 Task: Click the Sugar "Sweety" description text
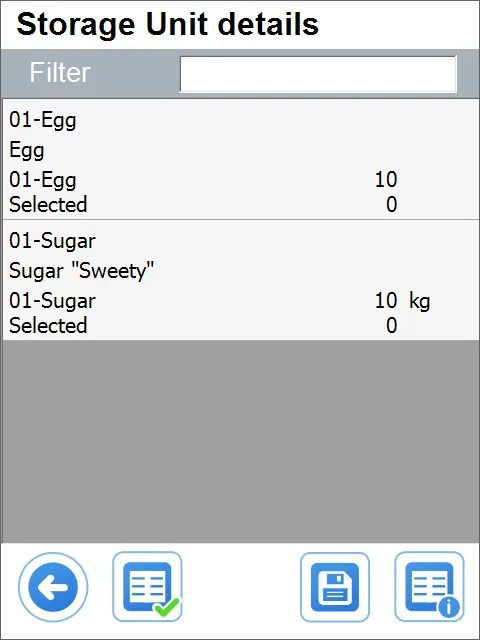[81, 271]
